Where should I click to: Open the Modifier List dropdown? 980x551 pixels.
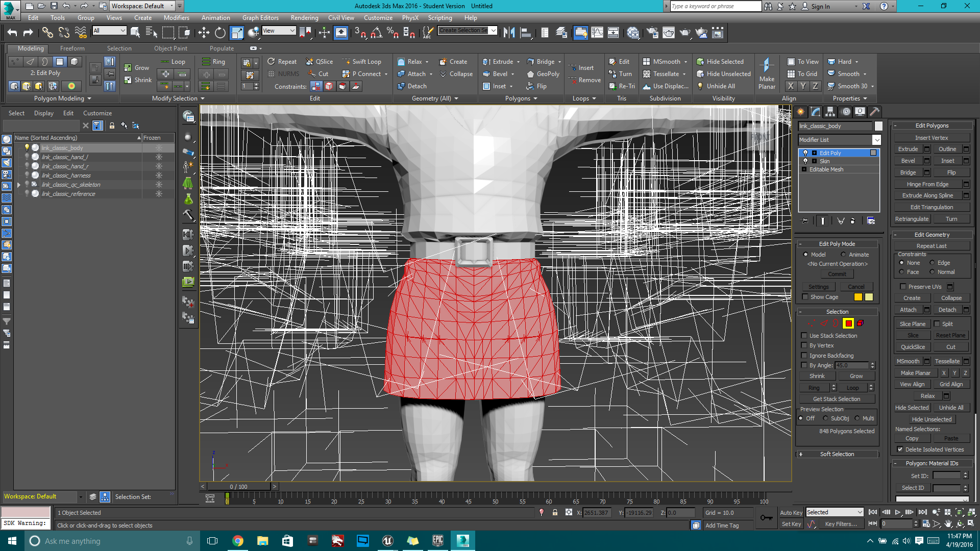877,139
